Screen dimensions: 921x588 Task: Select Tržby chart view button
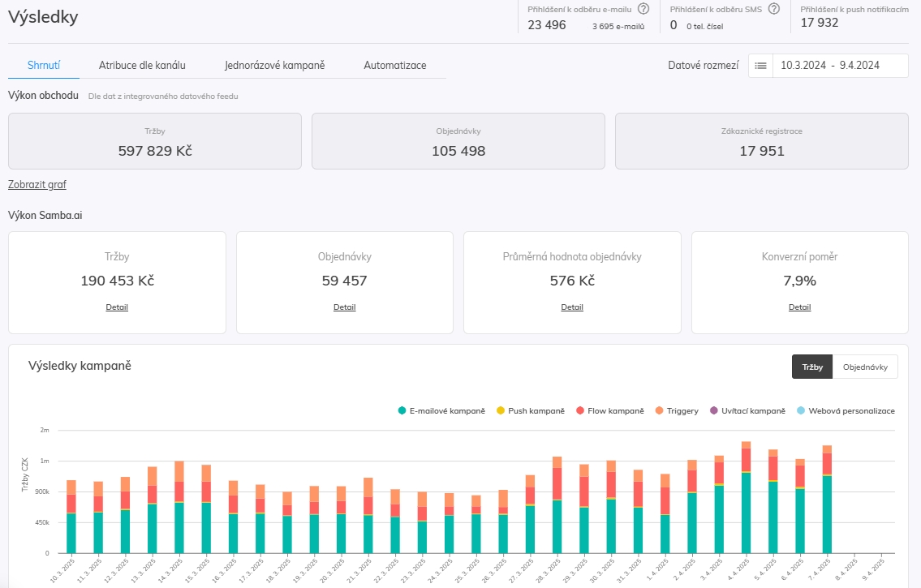[x=812, y=367]
